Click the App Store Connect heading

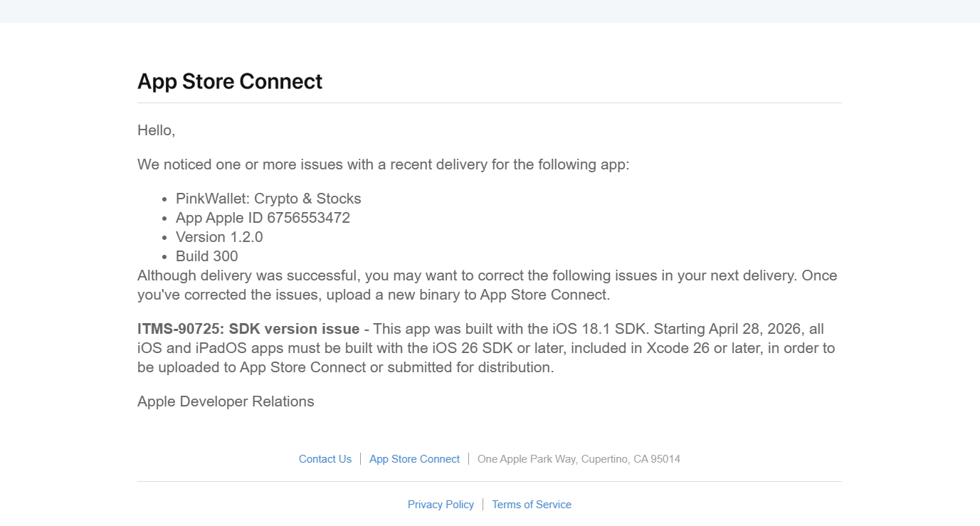(230, 82)
